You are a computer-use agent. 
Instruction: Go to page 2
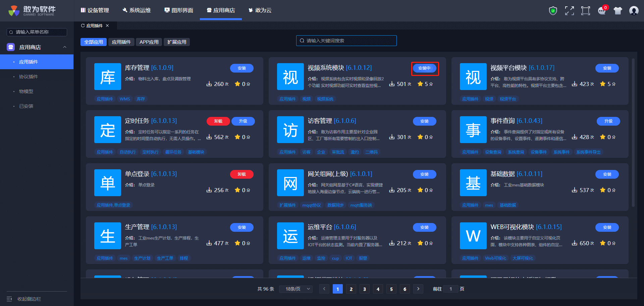[x=351, y=289]
